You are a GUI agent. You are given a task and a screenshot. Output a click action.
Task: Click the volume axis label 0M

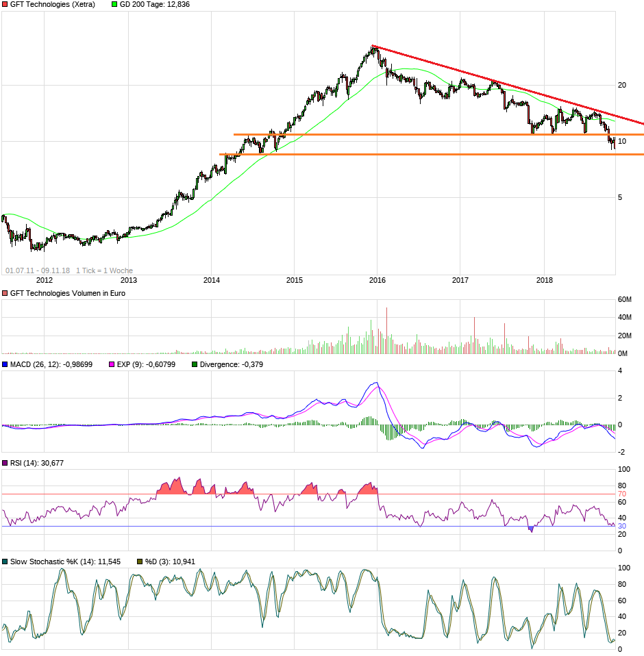[x=623, y=354]
